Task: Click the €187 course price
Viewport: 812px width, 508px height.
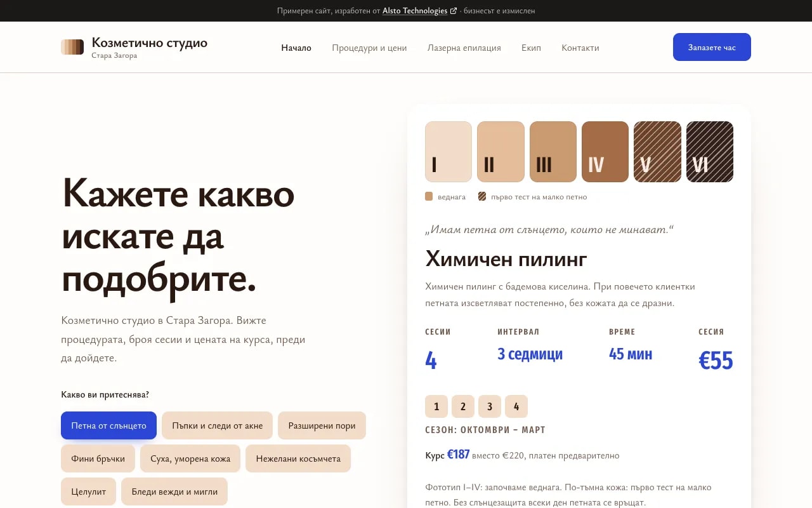Action: click(458, 455)
